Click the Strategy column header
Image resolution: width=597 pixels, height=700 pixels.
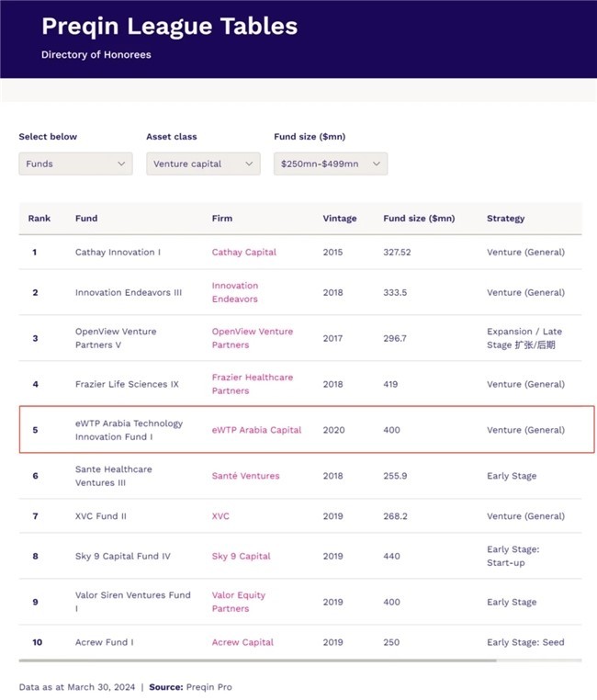click(x=505, y=219)
